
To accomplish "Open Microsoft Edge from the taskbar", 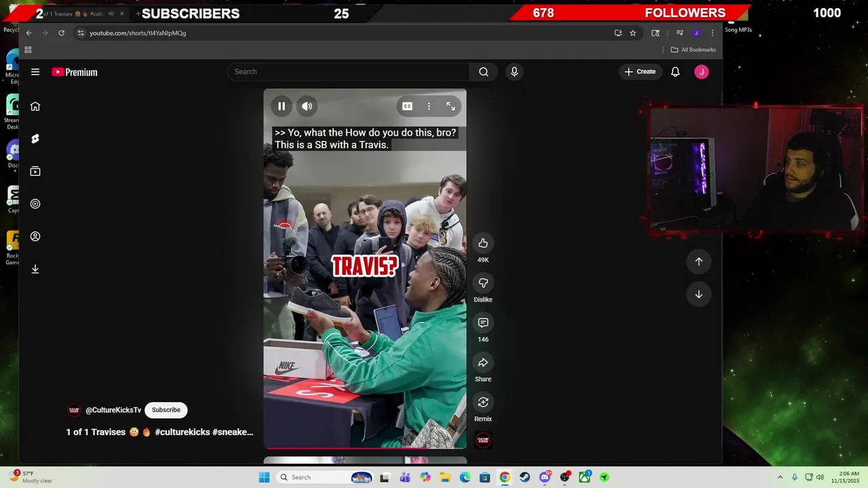I will (465, 477).
